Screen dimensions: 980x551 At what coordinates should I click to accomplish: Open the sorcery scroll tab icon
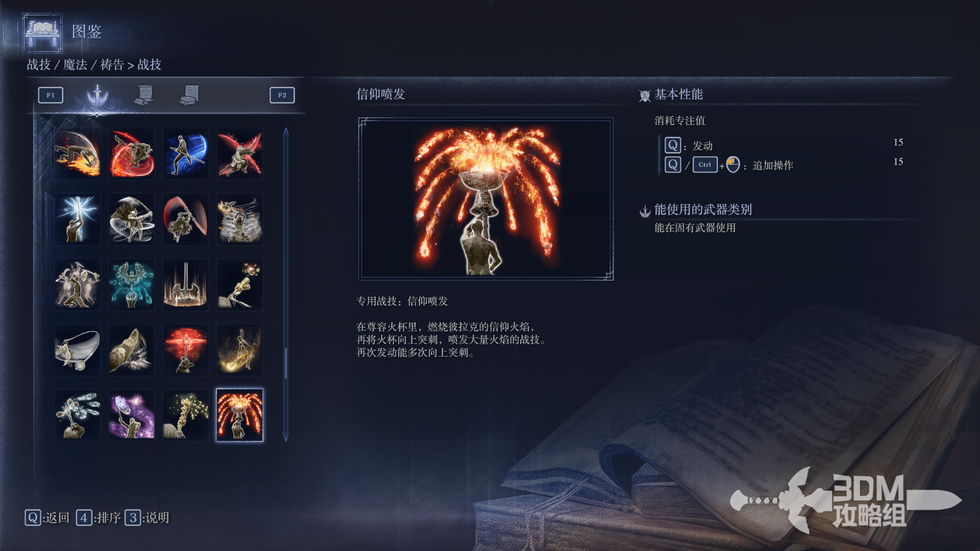click(144, 95)
